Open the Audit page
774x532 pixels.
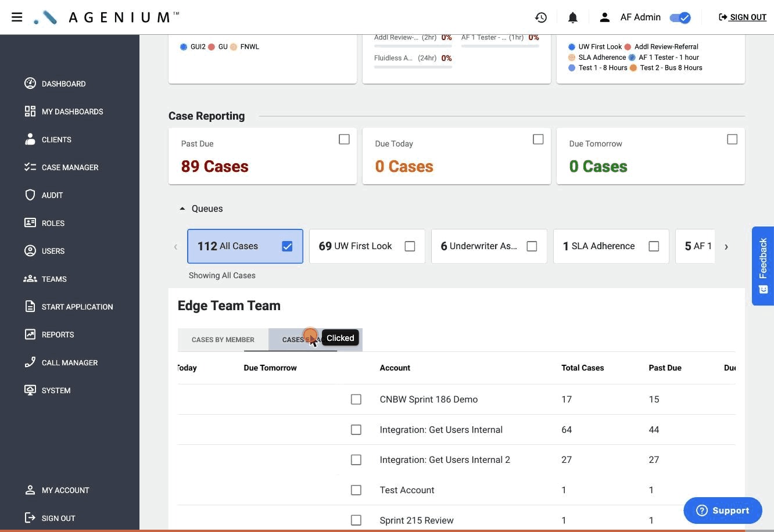coord(52,195)
